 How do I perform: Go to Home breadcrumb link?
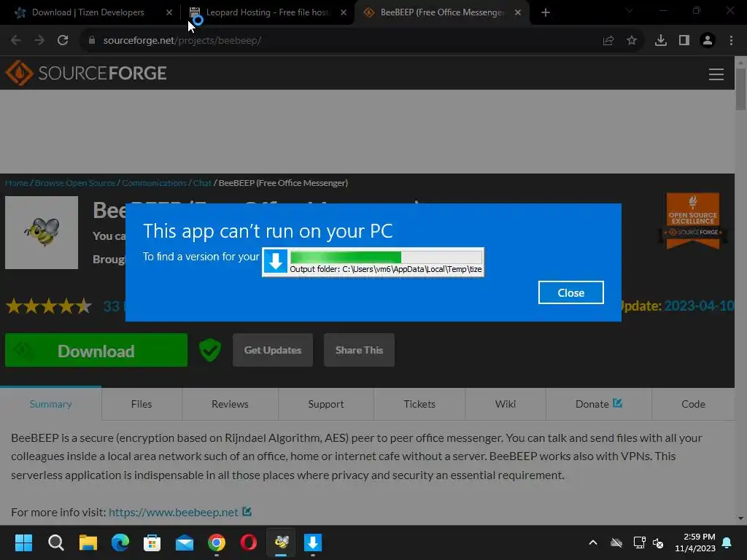coord(17,183)
